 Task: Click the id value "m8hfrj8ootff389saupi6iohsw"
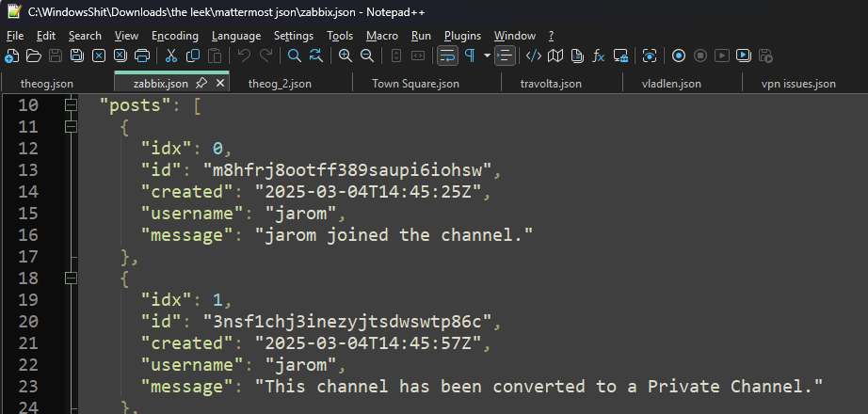(347, 170)
